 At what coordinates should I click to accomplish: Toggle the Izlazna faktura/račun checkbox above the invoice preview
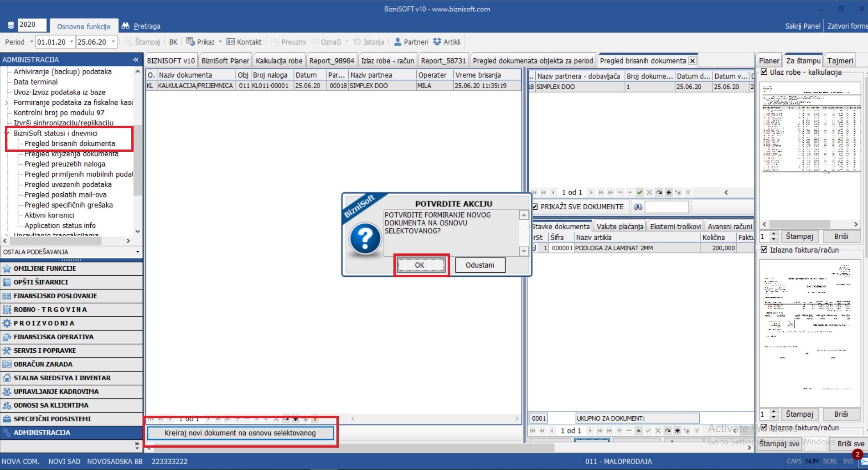(764, 250)
